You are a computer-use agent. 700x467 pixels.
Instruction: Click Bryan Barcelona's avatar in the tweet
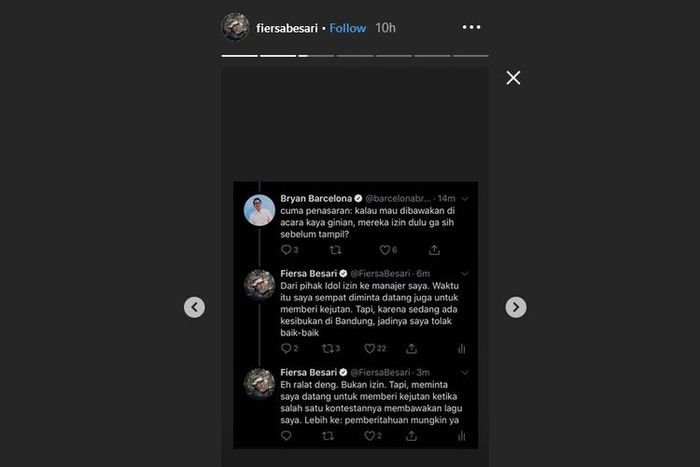(x=259, y=210)
